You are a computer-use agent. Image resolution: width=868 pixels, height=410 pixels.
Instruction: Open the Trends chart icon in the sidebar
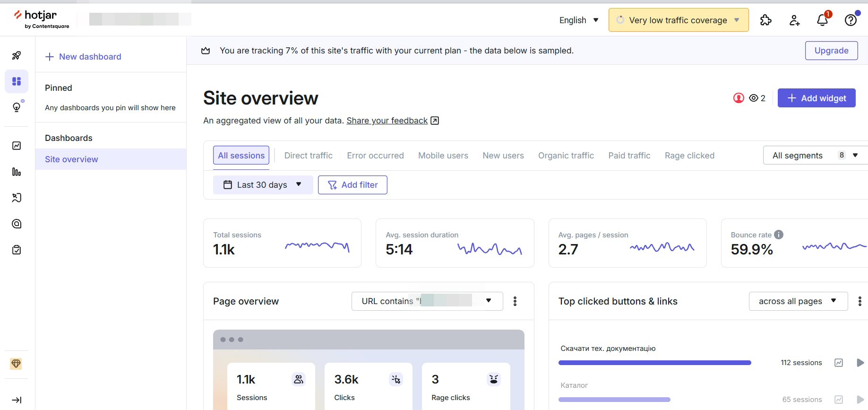pyautogui.click(x=17, y=146)
